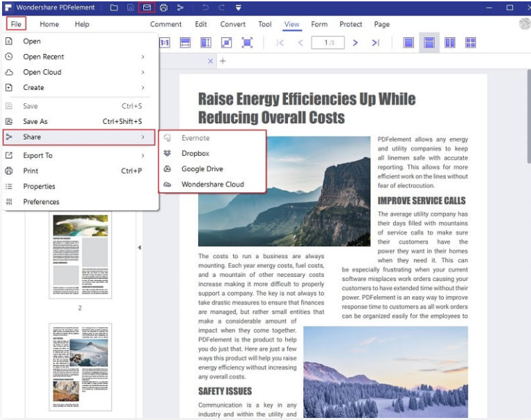Add a new document tab

[223, 62]
